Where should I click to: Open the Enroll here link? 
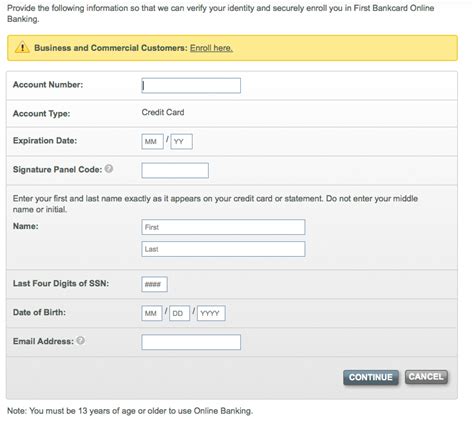point(211,48)
